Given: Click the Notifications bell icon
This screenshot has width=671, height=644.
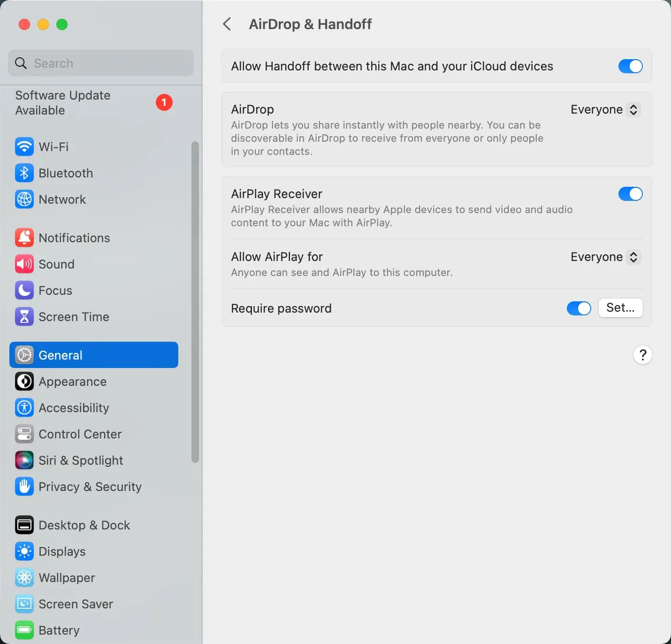Looking at the screenshot, I should click(x=24, y=238).
